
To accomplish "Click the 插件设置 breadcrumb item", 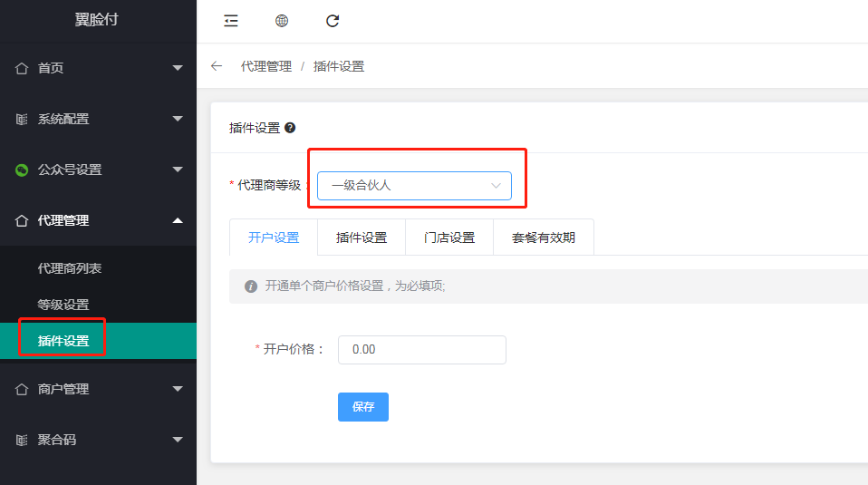I will click(x=339, y=66).
